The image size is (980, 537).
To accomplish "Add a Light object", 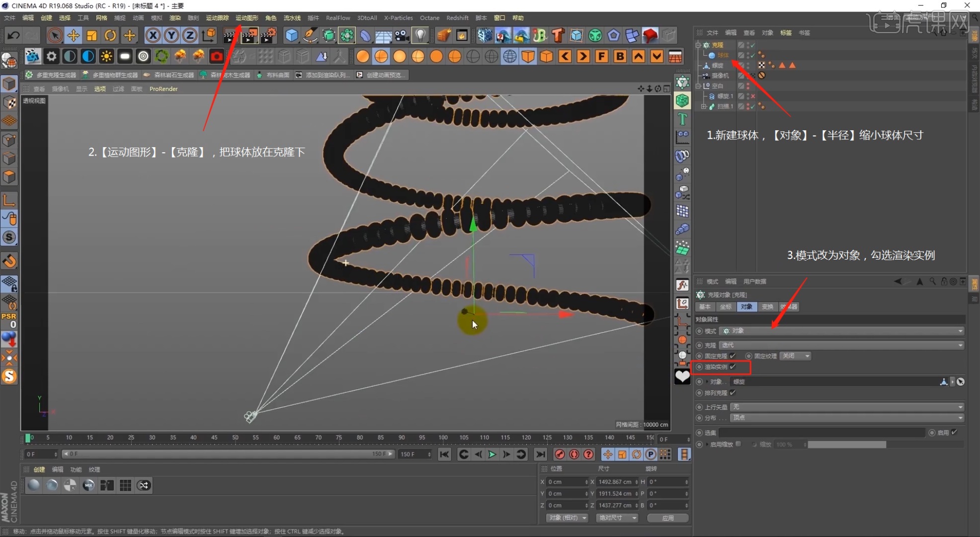I will click(x=420, y=35).
